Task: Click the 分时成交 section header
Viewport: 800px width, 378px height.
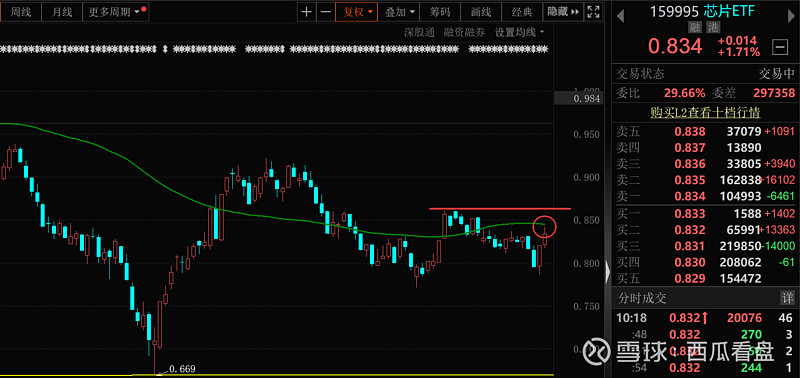Action: [642, 298]
